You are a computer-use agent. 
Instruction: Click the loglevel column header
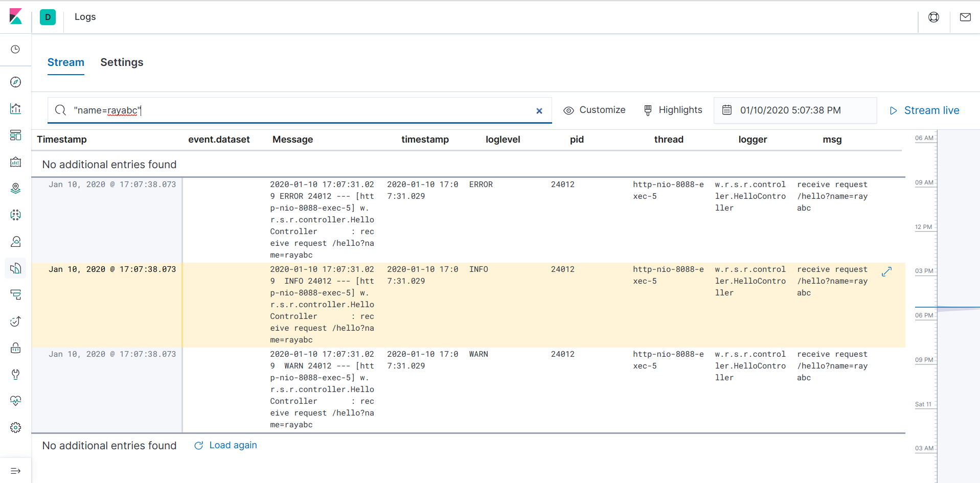point(503,140)
